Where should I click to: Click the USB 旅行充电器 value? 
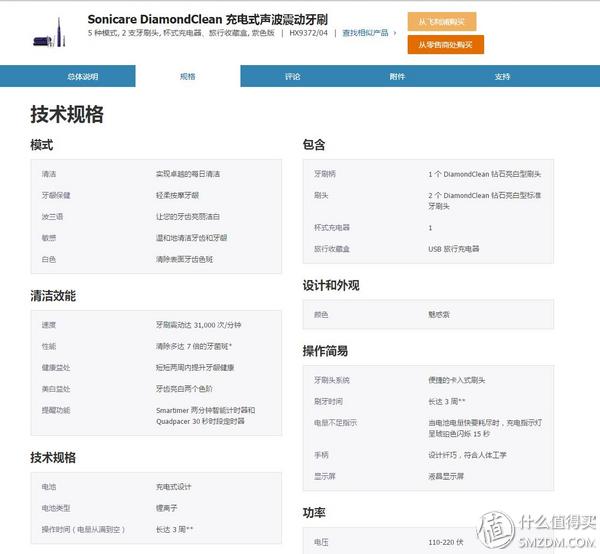[454, 249]
